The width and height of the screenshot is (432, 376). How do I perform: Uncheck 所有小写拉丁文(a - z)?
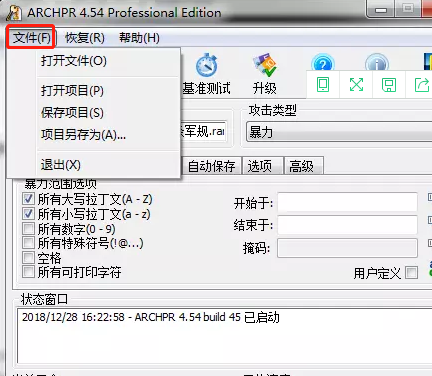(x=28, y=214)
